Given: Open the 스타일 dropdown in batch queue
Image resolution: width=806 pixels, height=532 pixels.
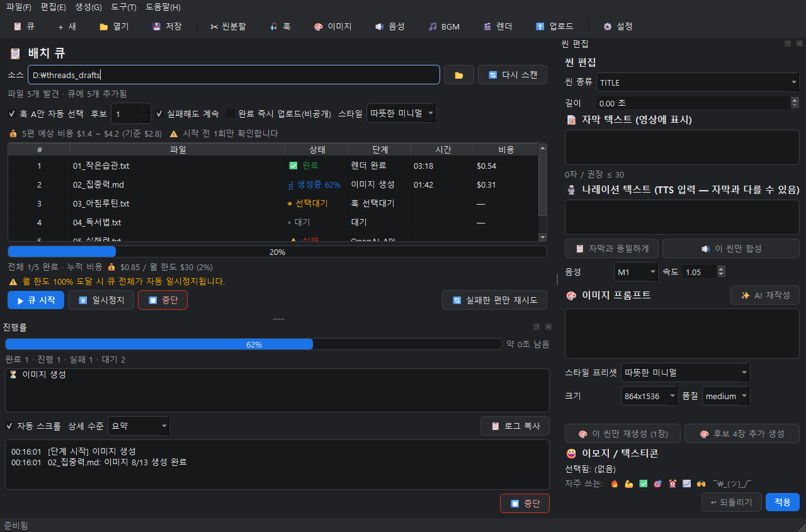Looking at the screenshot, I should (x=401, y=113).
